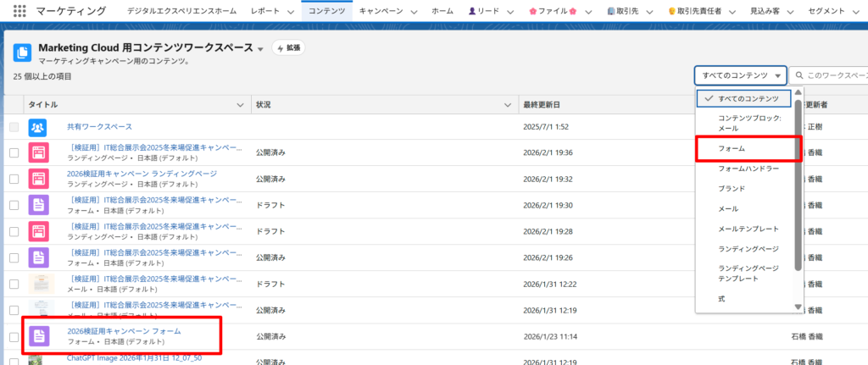Sort by the 最終更新日 column header

(x=542, y=104)
